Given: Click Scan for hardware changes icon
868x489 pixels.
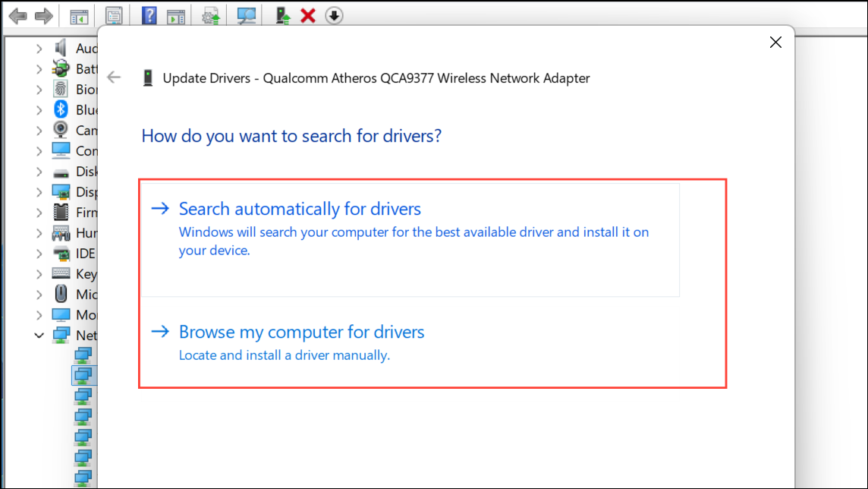Looking at the screenshot, I should pyautogui.click(x=246, y=15).
